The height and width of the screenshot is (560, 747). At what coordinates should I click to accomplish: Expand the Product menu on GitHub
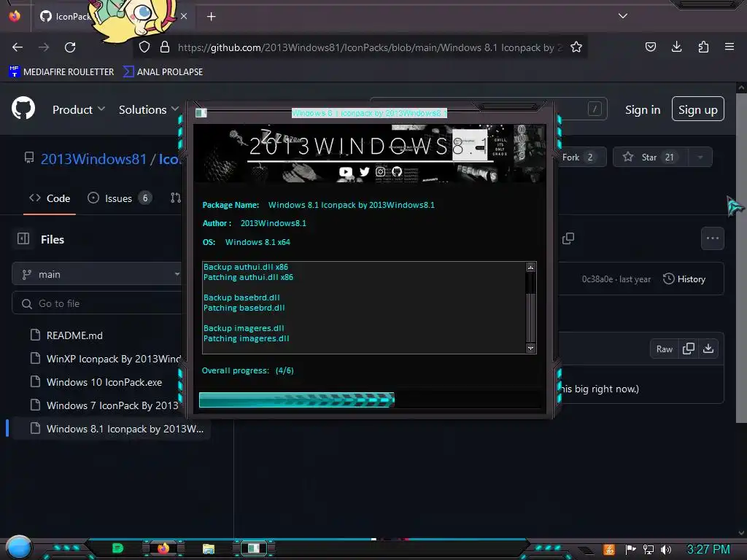point(79,109)
